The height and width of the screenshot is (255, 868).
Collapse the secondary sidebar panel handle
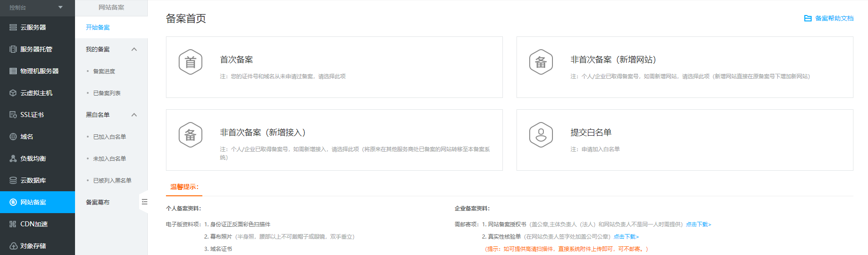pyautogui.click(x=144, y=202)
